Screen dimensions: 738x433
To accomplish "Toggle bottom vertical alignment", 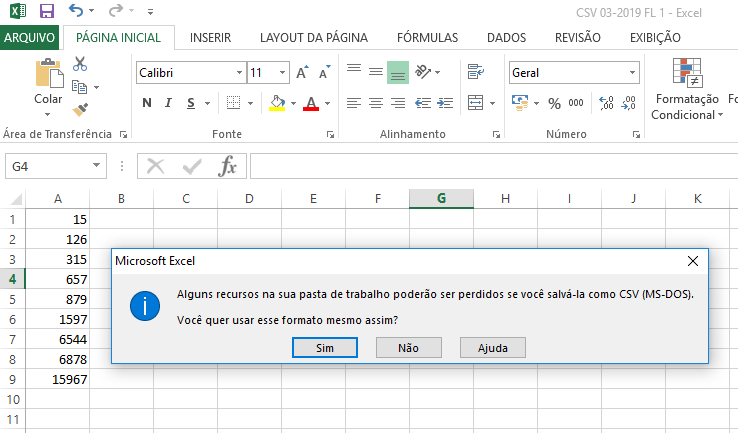I will pyautogui.click(x=398, y=72).
